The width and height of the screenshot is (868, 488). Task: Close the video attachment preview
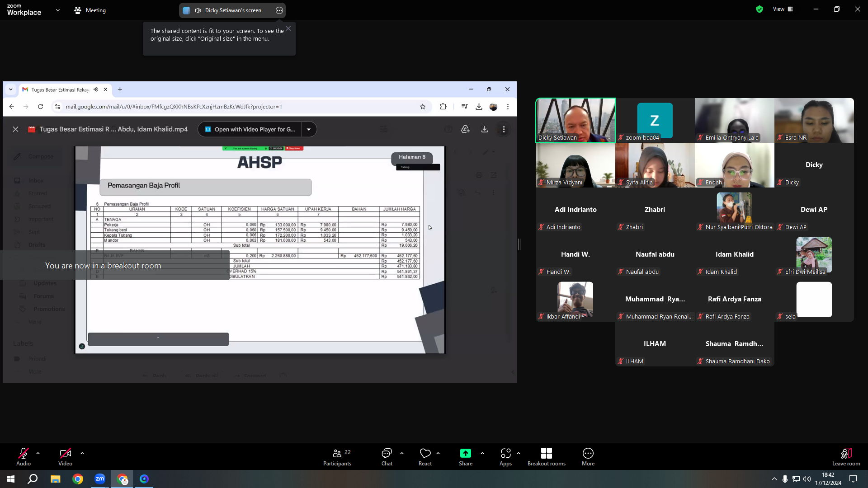click(15, 129)
